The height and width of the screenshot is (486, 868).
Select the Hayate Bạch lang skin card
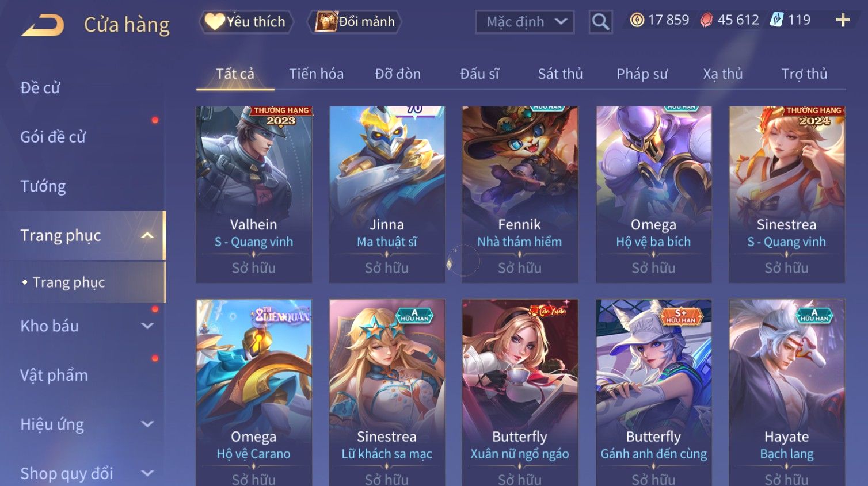point(787,392)
